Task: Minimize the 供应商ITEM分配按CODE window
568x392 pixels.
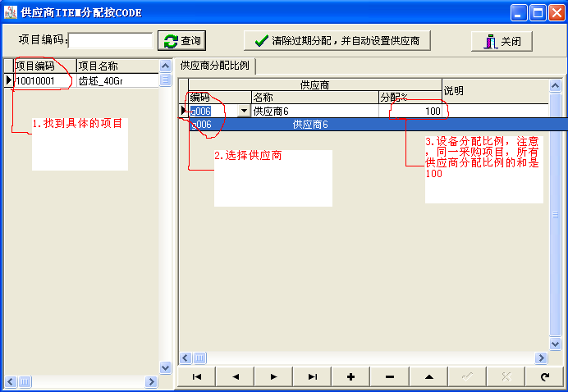Action: coord(519,12)
